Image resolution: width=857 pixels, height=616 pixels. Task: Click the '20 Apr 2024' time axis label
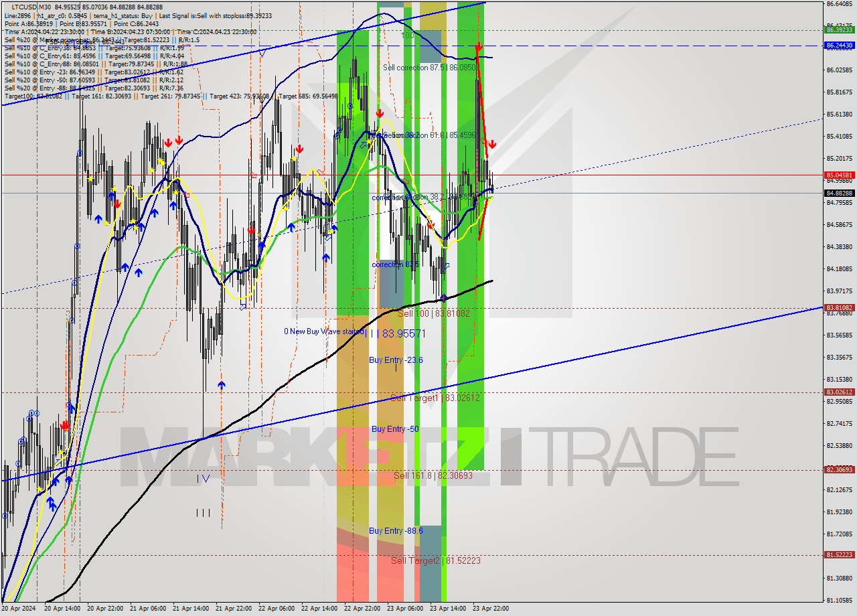pos(18,609)
